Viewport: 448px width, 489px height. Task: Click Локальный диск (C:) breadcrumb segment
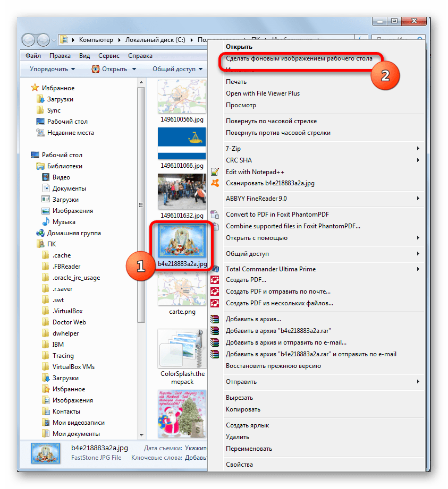(155, 40)
